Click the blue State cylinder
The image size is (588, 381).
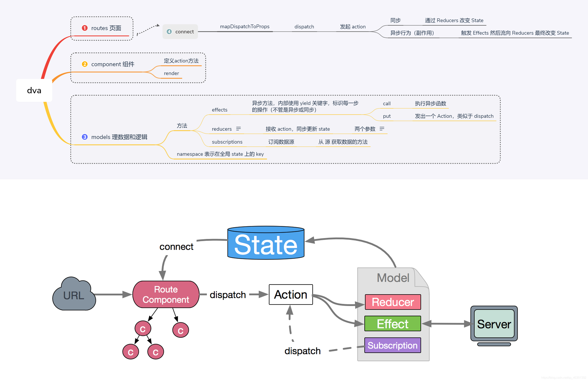click(x=266, y=244)
